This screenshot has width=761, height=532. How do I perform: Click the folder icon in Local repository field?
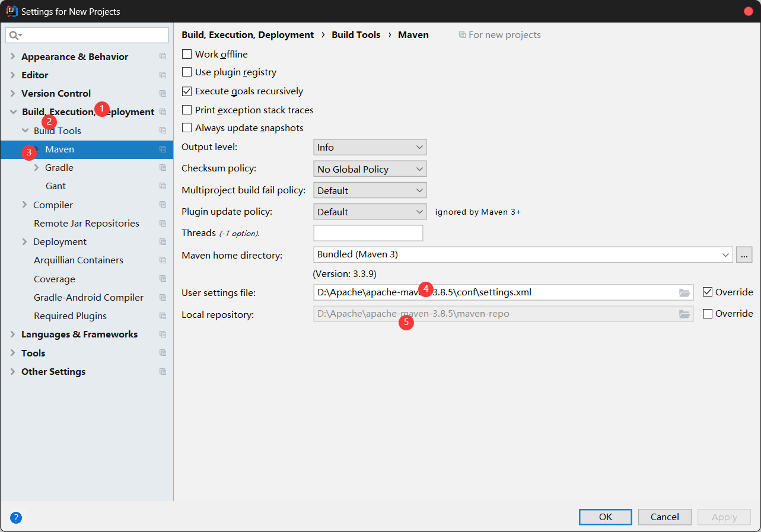tap(684, 314)
